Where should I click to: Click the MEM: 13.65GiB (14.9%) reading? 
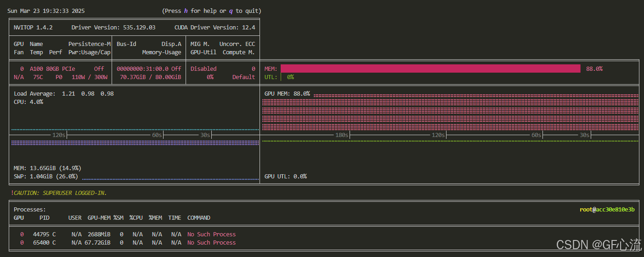48,168
